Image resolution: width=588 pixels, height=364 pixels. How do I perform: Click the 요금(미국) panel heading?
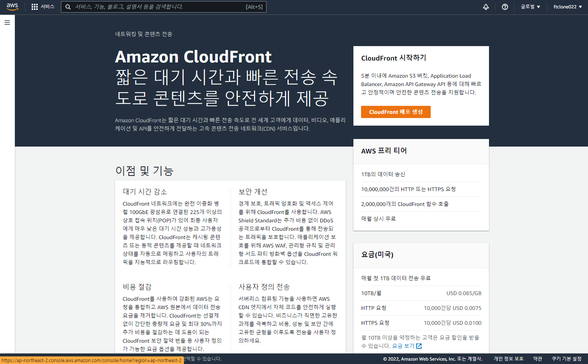click(377, 254)
